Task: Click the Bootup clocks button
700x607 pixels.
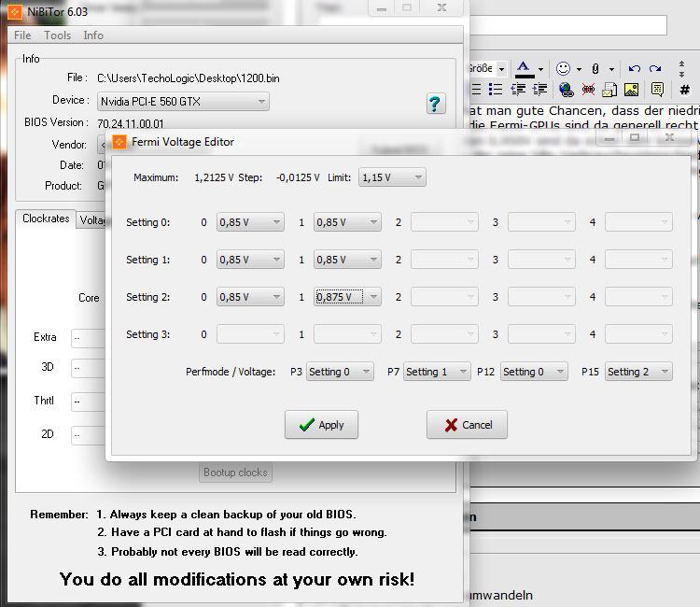Action: pos(235,473)
